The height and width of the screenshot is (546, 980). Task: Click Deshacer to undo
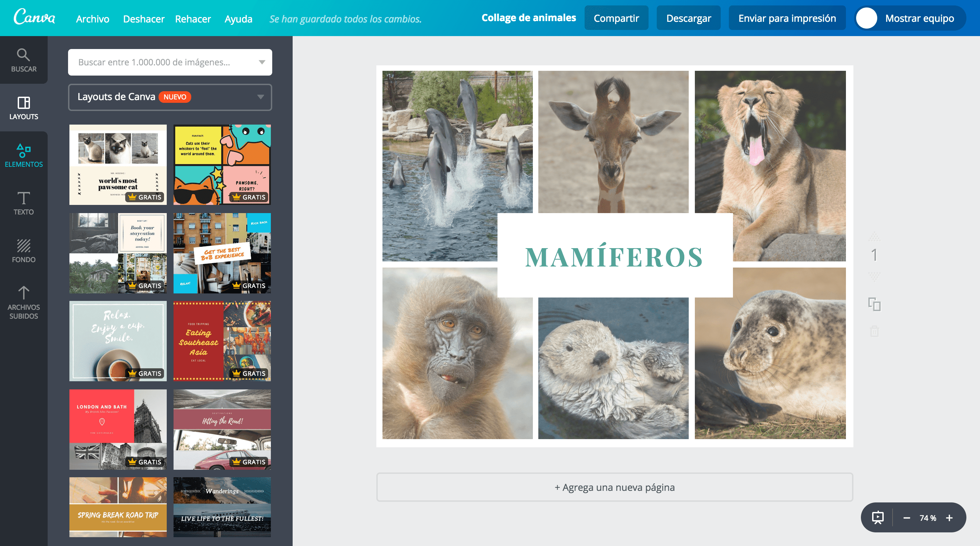[143, 18]
